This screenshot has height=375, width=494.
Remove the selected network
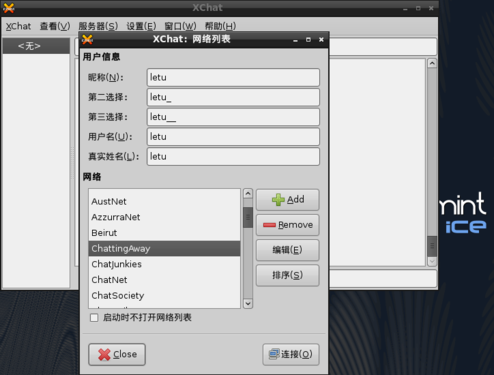[x=288, y=225]
